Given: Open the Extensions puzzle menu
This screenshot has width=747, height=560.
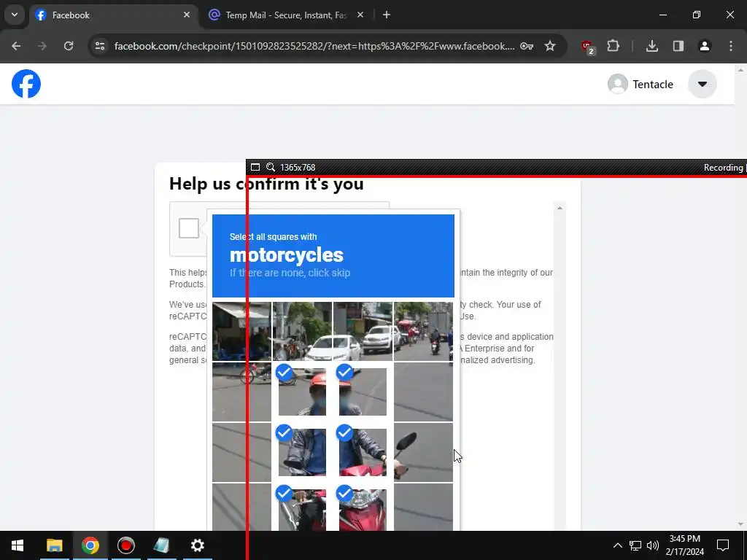Looking at the screenshot, I should pos(613,46).
